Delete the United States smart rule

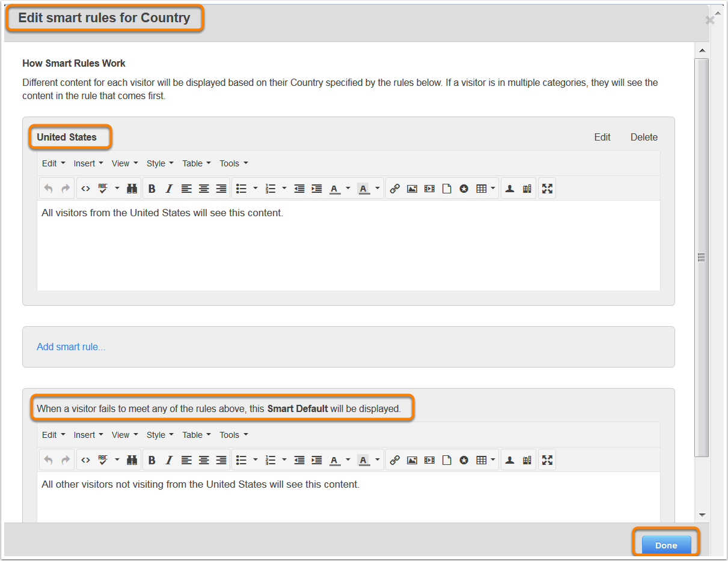pyautogui.click(x=644, y=137)
